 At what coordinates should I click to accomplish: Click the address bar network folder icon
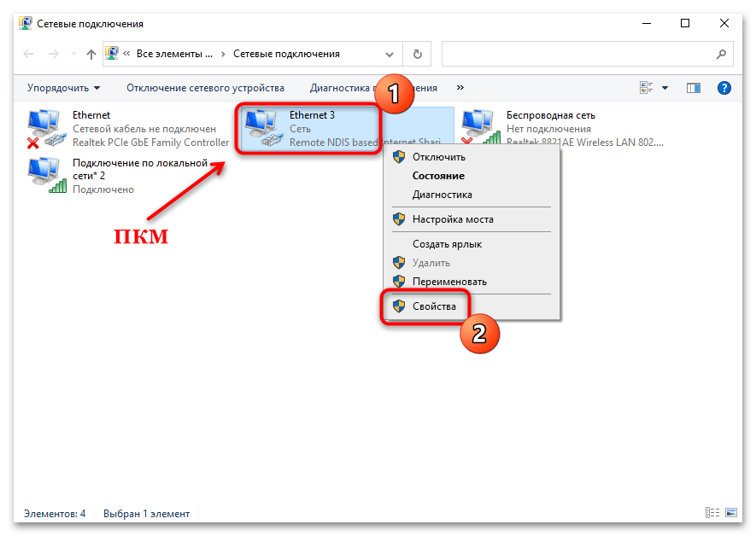click(113, 54)
